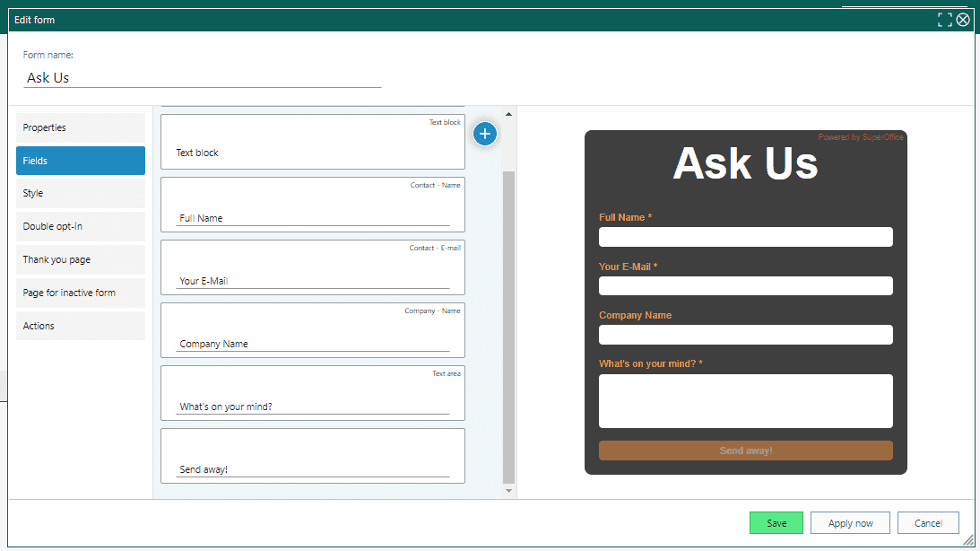Viewport: 980px width, 551px height.
Task: Click the Contact - Name type label
Action: pos(435,185)
